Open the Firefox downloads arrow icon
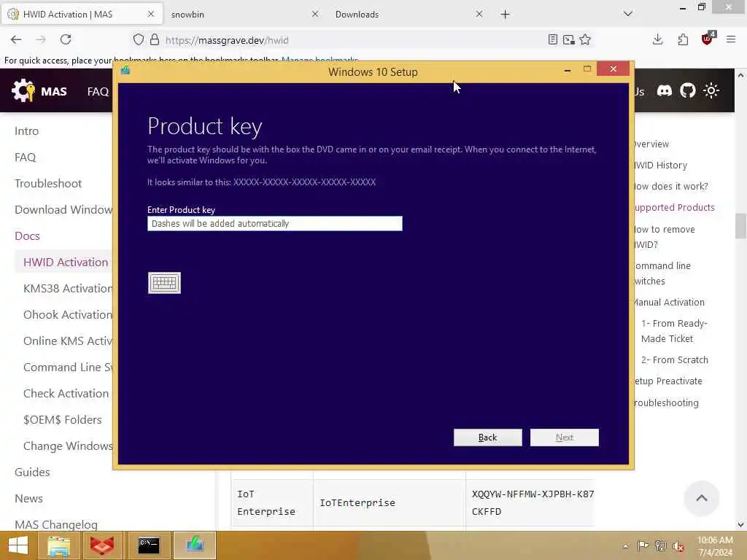The image size is (747, 560). click(657, 39)
